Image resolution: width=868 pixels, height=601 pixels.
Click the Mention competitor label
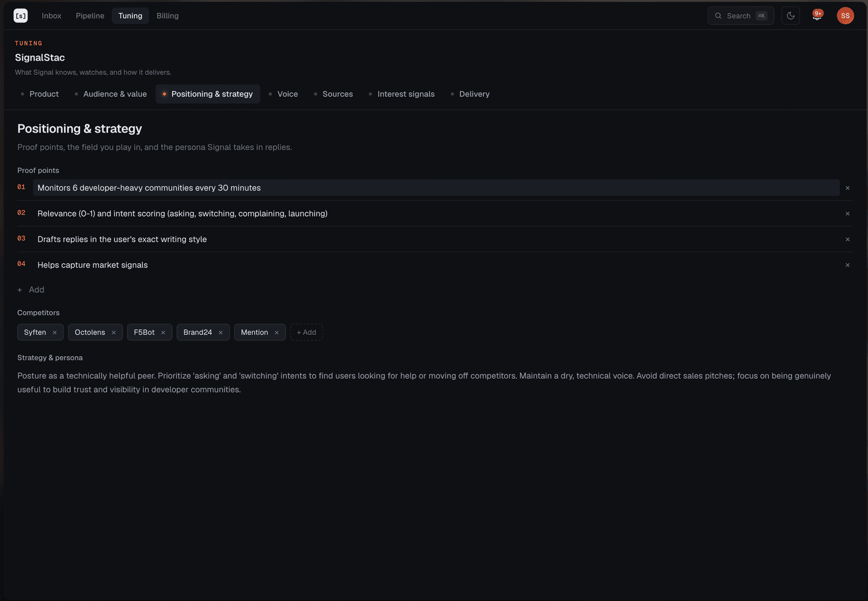pos(254,332)
